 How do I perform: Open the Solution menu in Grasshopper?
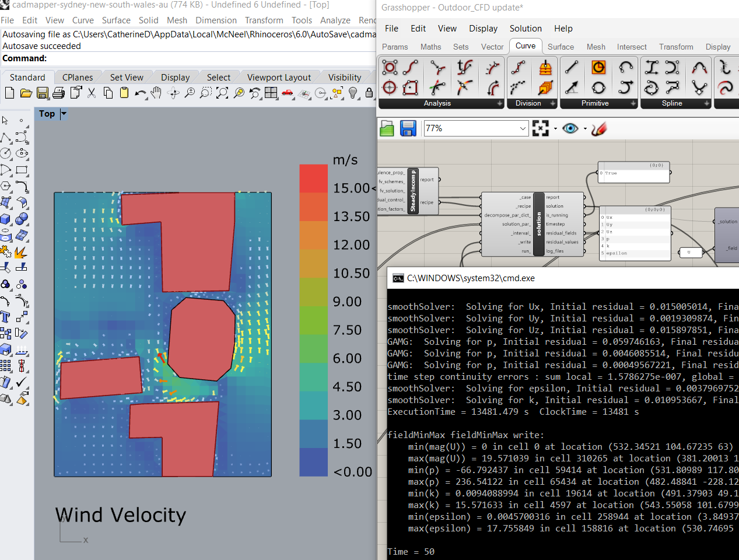point(525,29)
